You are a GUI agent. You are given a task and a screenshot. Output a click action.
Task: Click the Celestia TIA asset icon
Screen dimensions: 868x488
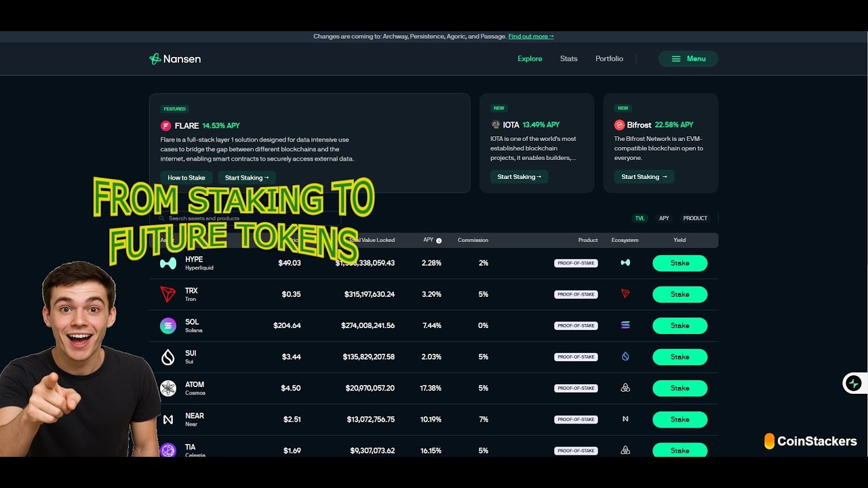(168, 450)
